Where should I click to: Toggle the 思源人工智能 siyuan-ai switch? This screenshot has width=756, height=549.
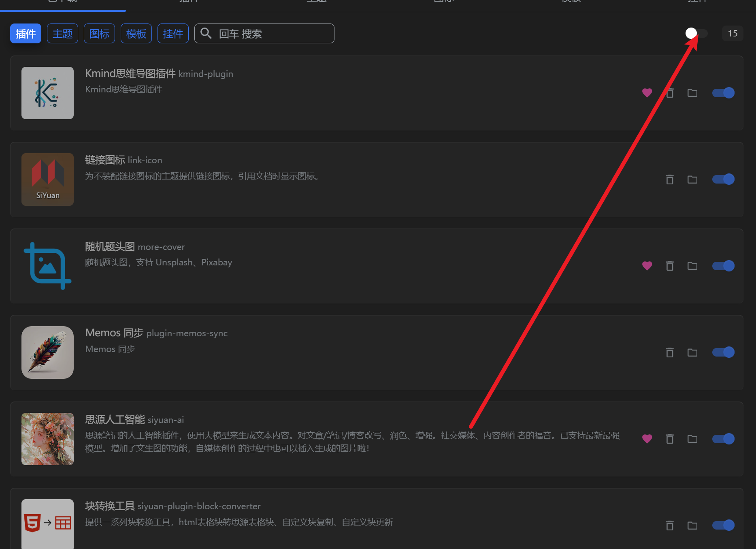pyautogui.click(x=723, y=439)
